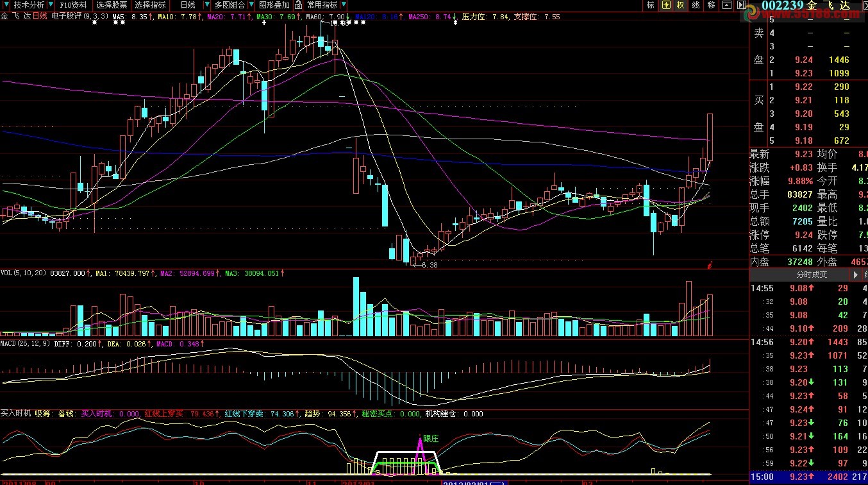This screenshot has height=485, width=868.
Task: Click the 14:56 trade with volume 1443
Action: pos(809,342)
